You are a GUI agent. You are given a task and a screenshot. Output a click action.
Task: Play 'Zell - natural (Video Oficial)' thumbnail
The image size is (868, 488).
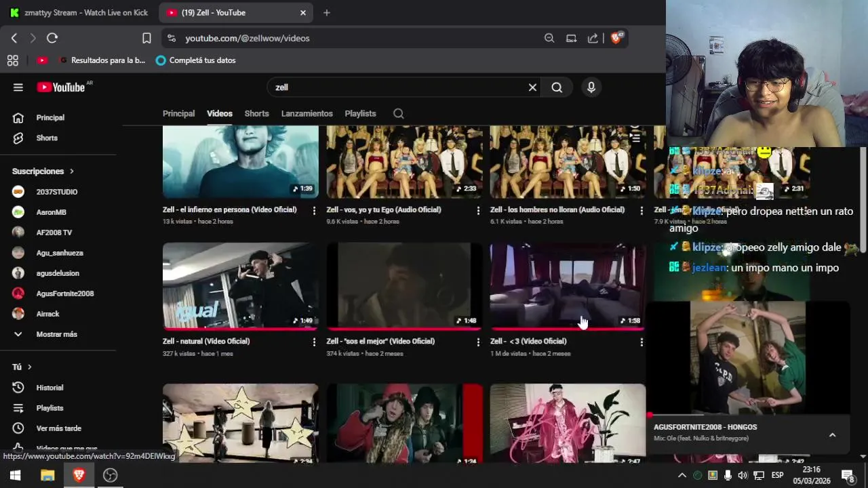point(241,286)
